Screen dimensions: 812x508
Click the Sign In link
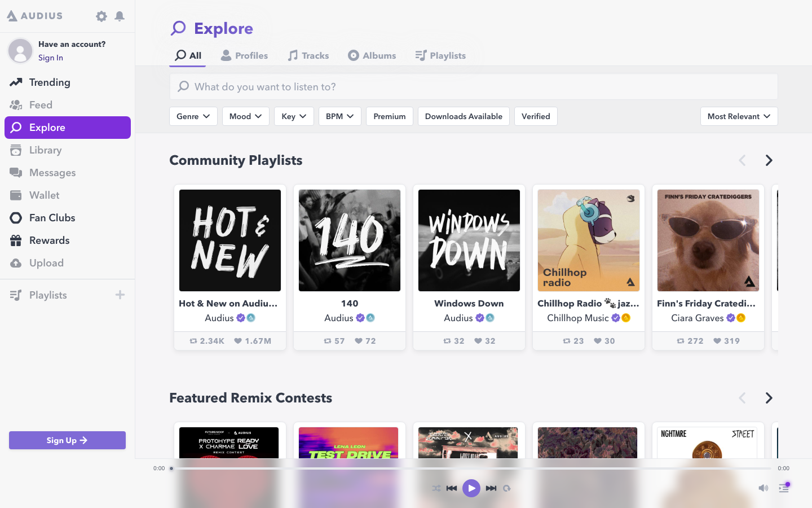point(51,58)
